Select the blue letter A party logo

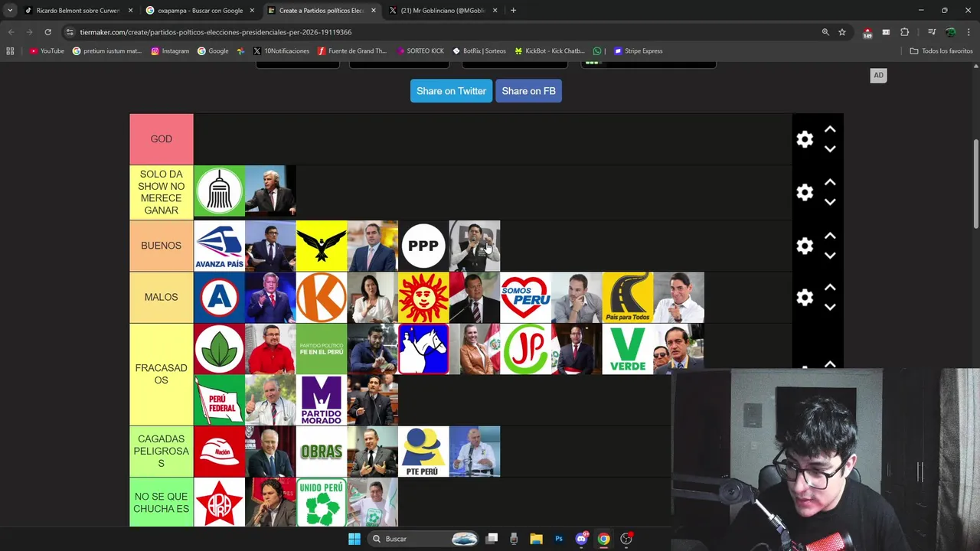click(219, 297)
